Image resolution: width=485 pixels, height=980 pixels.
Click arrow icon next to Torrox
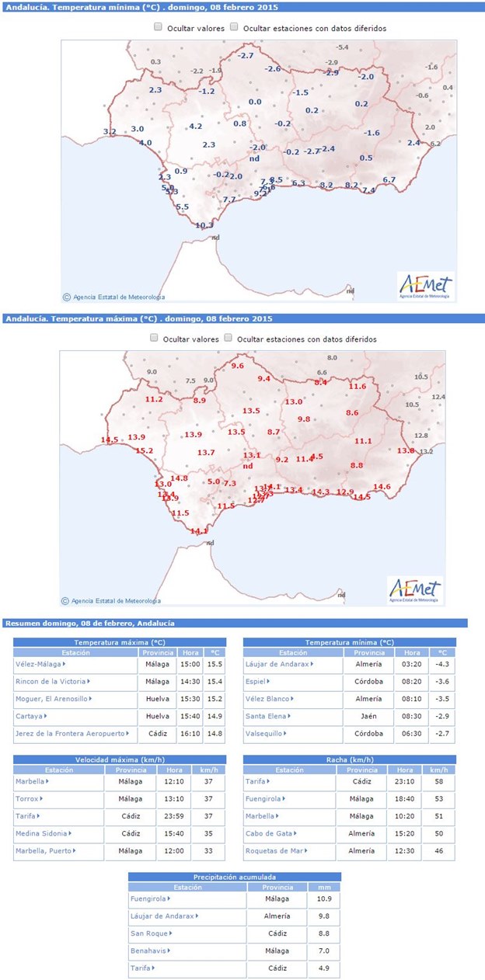pyautogui.click(x=40, y=798)
